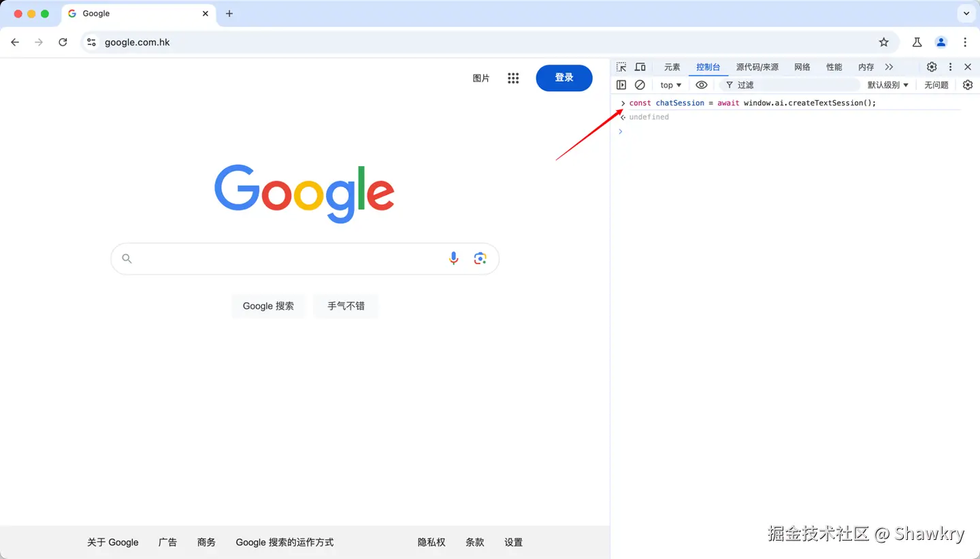
Task: Click the console 过滤 filter field
Action: (x=790, y=85)
